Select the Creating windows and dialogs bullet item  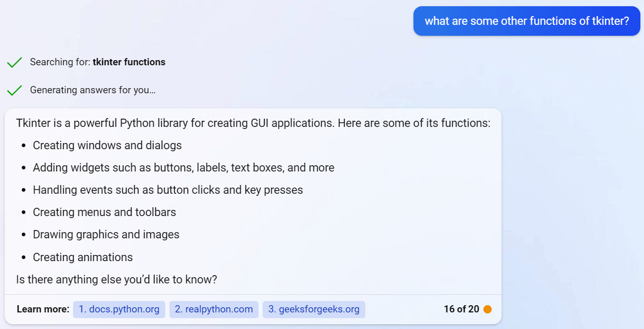tap(107, 145)
